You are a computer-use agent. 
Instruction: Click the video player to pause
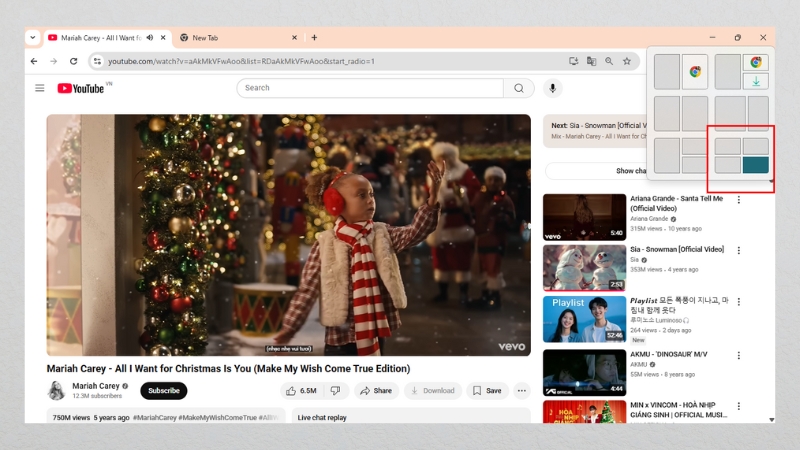click(288, 235)
